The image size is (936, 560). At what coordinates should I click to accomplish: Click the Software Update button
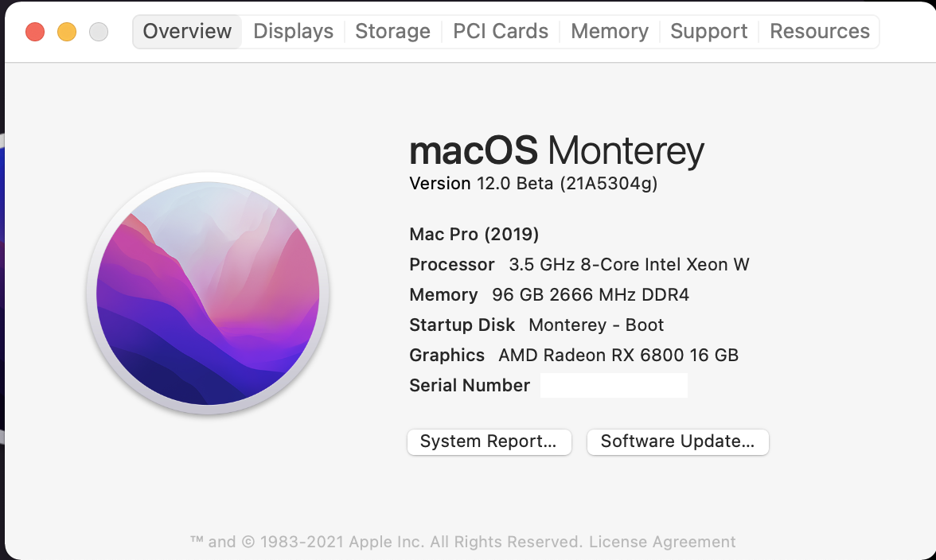[x=677, y=441]
